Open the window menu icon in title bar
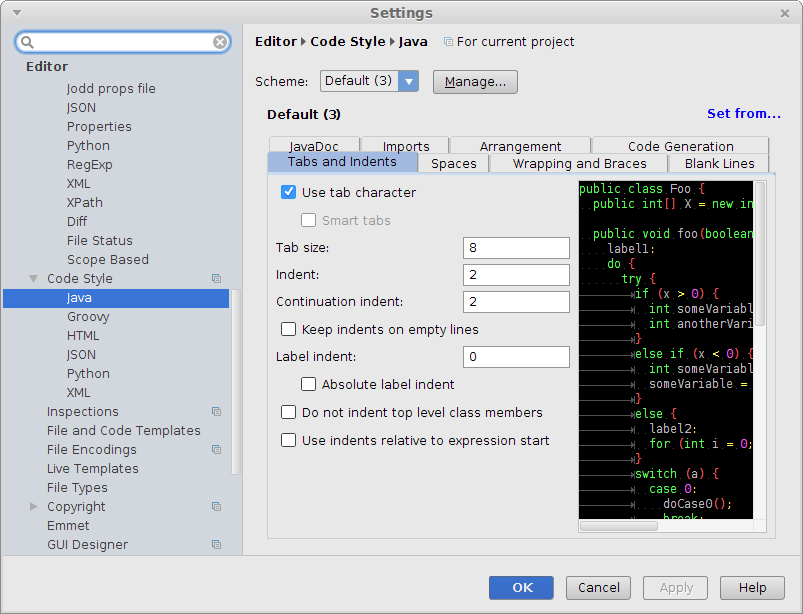The height and width of the screenshot is (614, 803). coord(15,13)
